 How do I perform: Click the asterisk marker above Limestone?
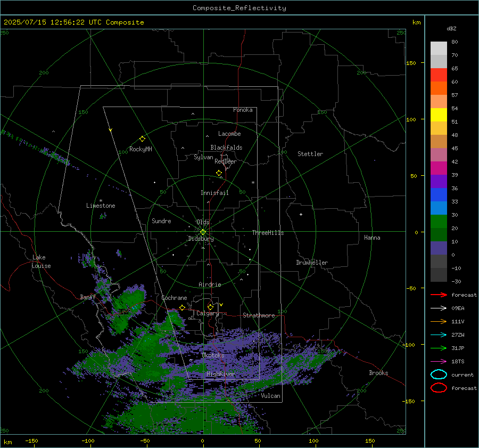(101, 201)
